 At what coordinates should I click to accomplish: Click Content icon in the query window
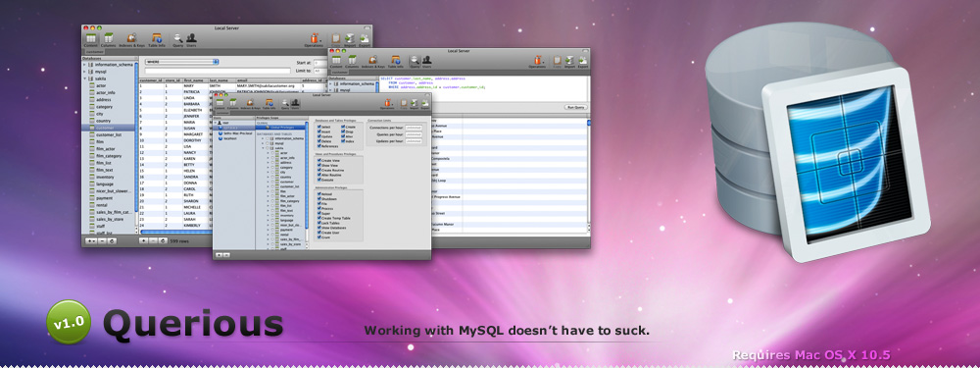tap(336, 61)
